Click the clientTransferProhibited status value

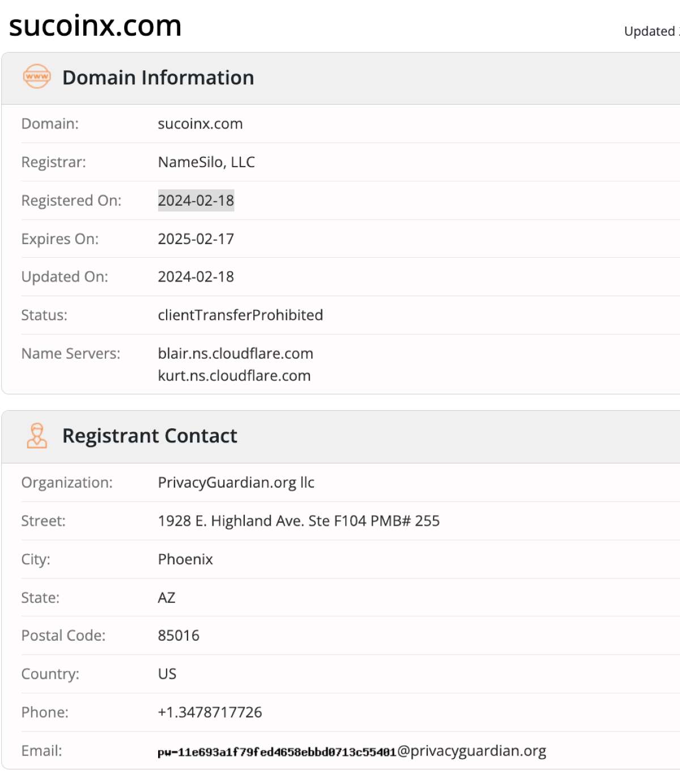point(240,314)
